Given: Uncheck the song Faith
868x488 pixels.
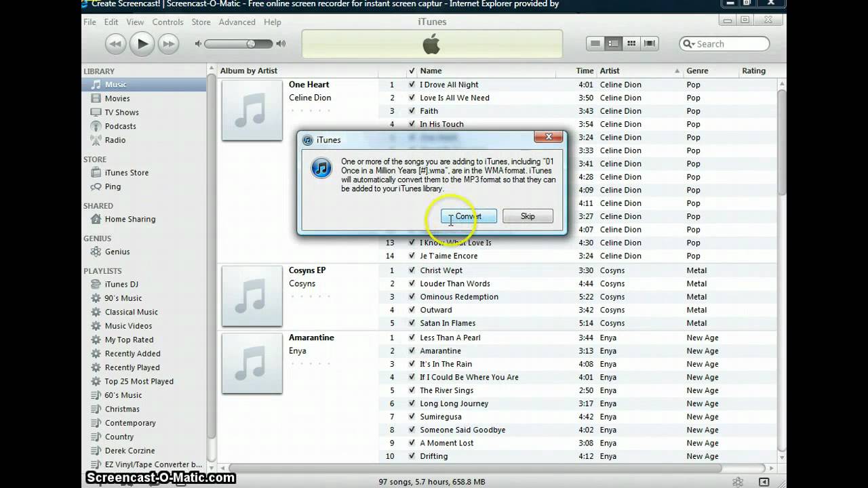Looking at the screenshot, I should pyautogui.click(x=412, y=111).
